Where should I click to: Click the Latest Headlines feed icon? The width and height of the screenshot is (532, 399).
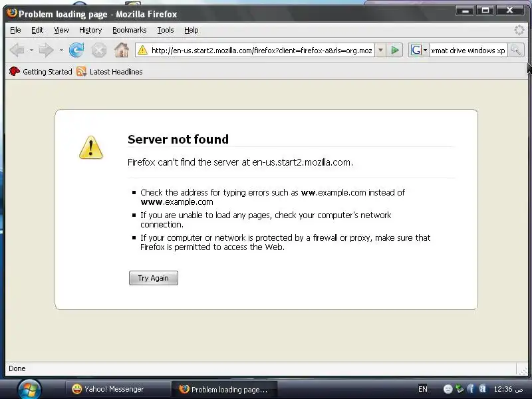[81, 72]
